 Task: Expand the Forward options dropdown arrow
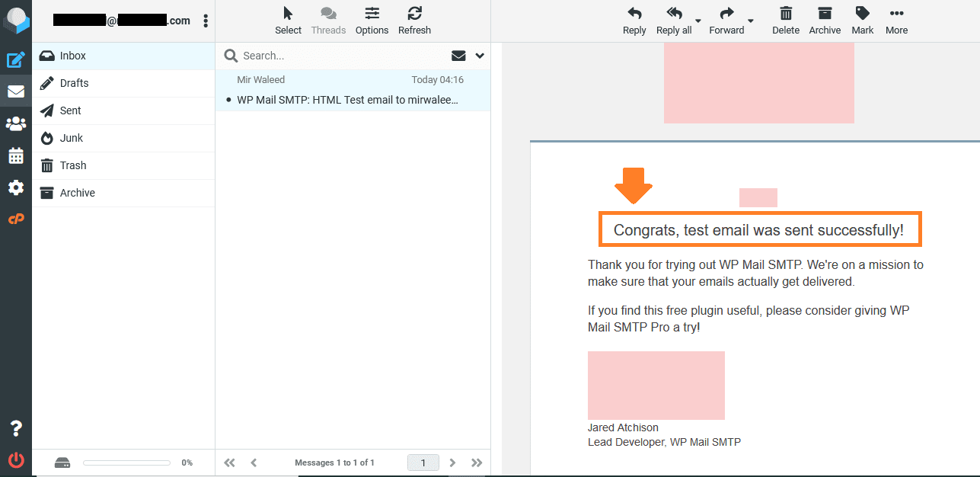pos(751,21)
